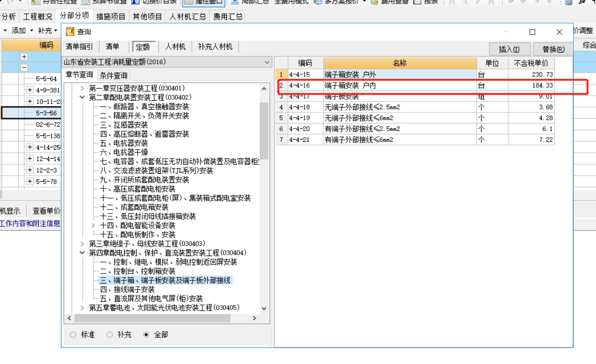Select 五、电抗器安装 tree item

[124, 143]
